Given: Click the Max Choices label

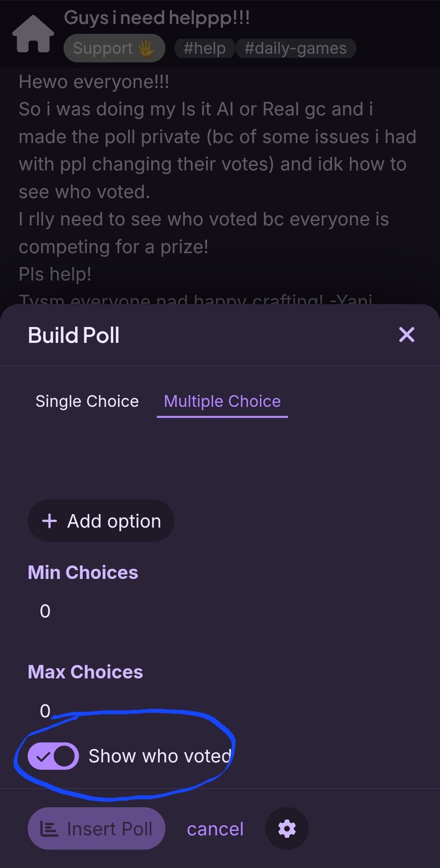Looking at the screenshot, I should pos(86,672).
